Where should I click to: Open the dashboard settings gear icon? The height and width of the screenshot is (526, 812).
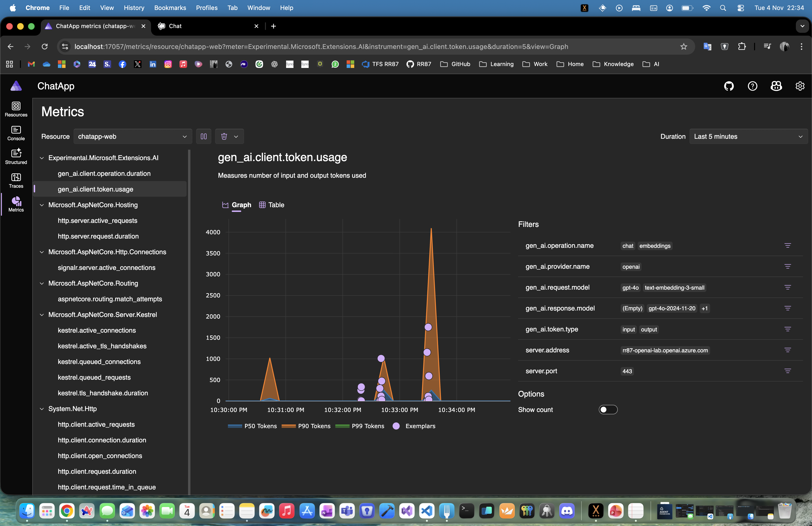tap(800, 86)
